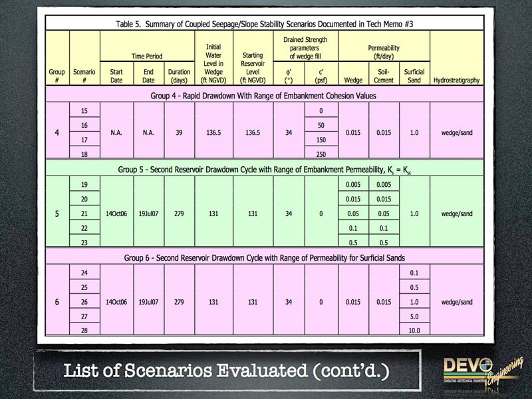Screen dimensions: 532x399
Task: Select the Group 4 Rapid Drawdown section header
Action: click(x=264, y=95)
